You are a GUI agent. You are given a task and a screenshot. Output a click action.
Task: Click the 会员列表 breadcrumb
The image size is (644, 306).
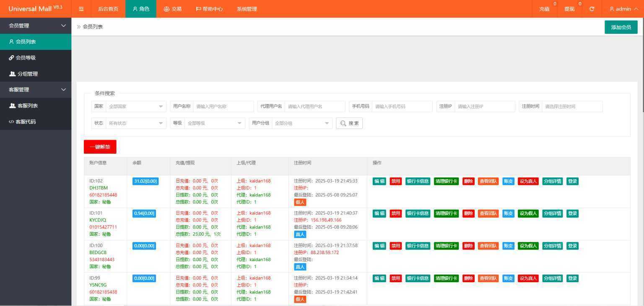tap(93, 27)
